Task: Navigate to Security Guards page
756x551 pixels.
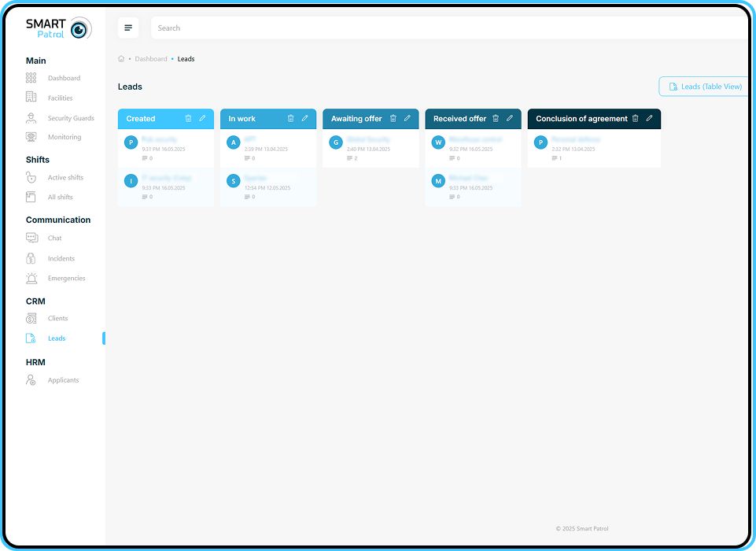Action: pyautogui.click(x=70, y=118)
